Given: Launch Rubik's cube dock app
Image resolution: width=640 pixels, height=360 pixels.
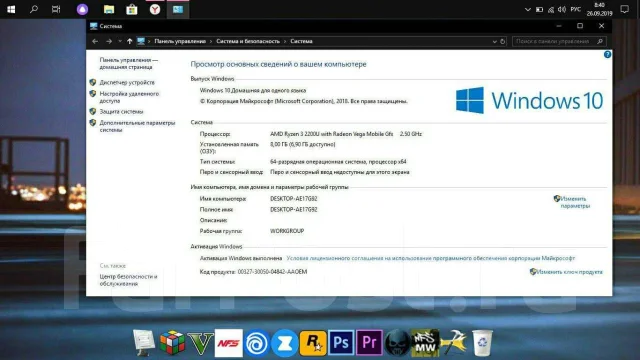Looking at the screenshot, I should [x=172, y=343].
